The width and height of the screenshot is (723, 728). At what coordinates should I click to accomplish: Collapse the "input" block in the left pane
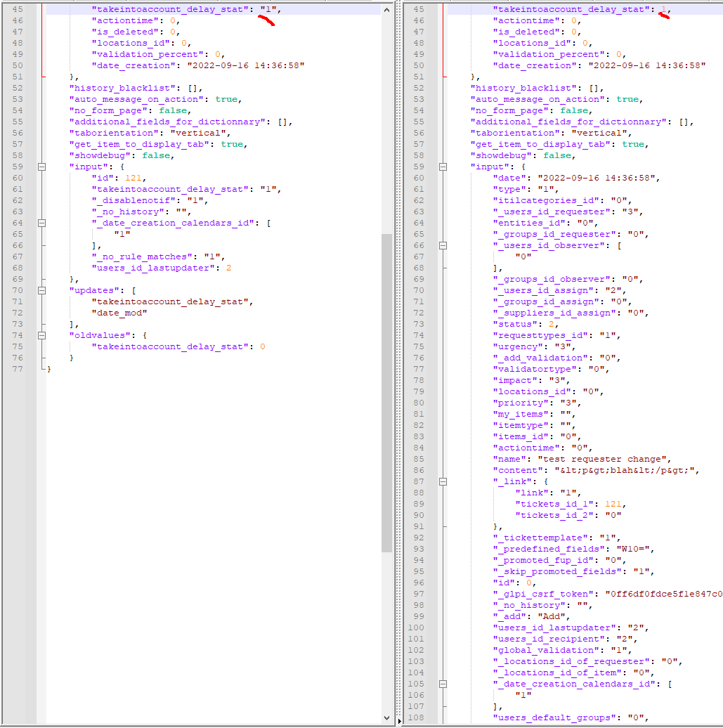click(40, 167)
